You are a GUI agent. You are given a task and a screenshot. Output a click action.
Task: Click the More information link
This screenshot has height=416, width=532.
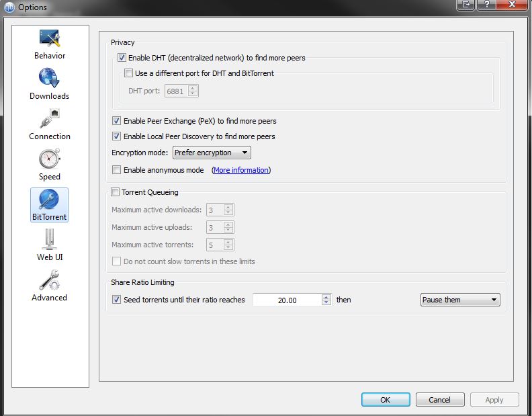coord(241,170)
